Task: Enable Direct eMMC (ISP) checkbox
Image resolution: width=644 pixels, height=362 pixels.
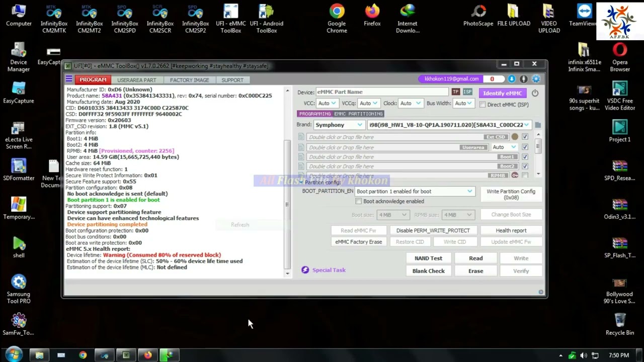Action: [x=482, y=105]
